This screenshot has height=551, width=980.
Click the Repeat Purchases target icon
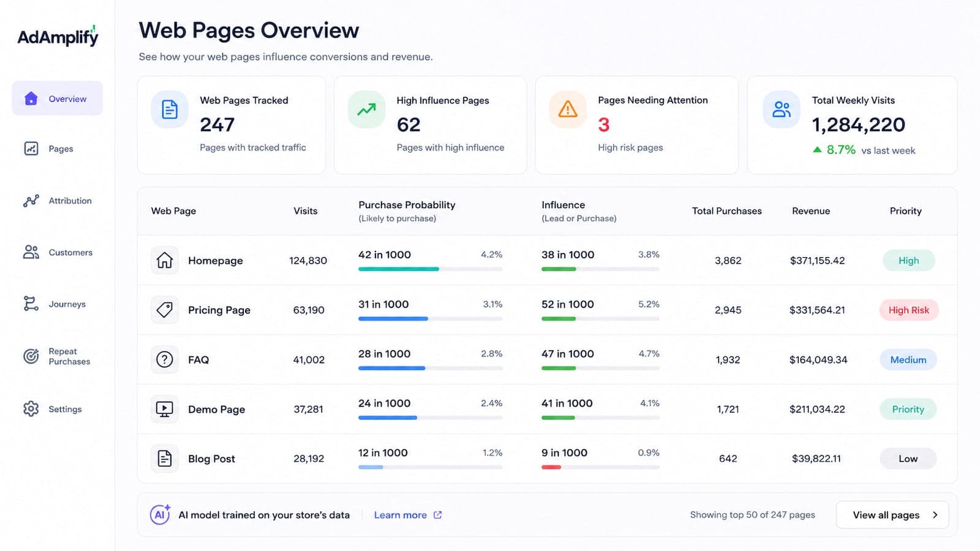pos(31,356)
